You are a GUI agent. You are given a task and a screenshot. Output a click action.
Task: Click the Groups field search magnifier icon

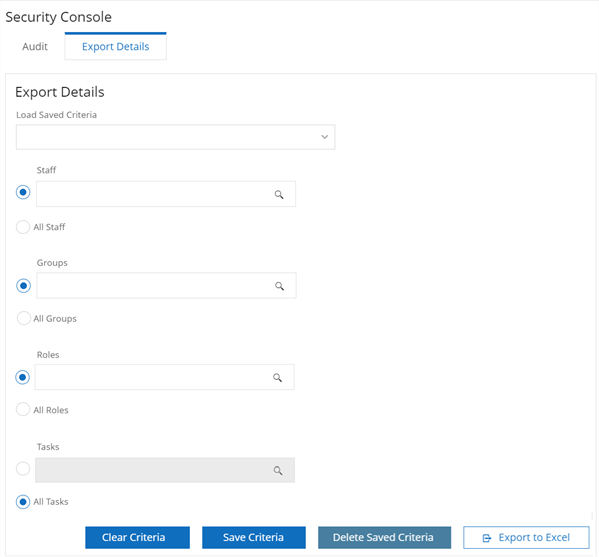tap(279, 286)
